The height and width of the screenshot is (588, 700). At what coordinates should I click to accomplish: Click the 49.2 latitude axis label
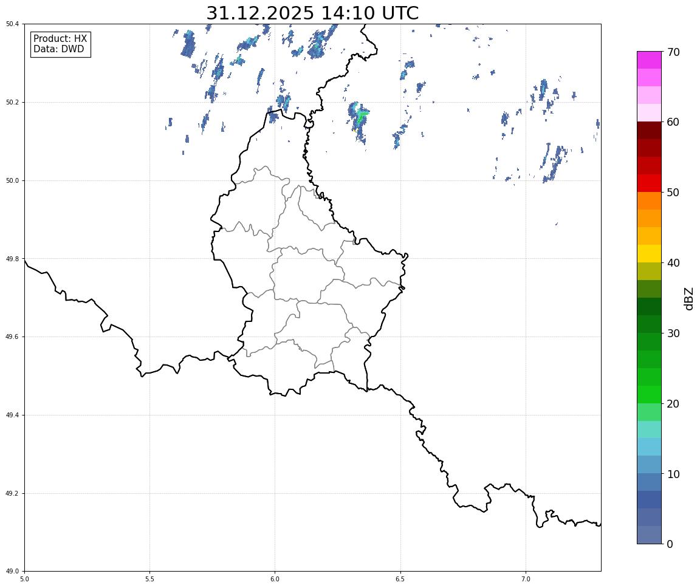(12, 493)
